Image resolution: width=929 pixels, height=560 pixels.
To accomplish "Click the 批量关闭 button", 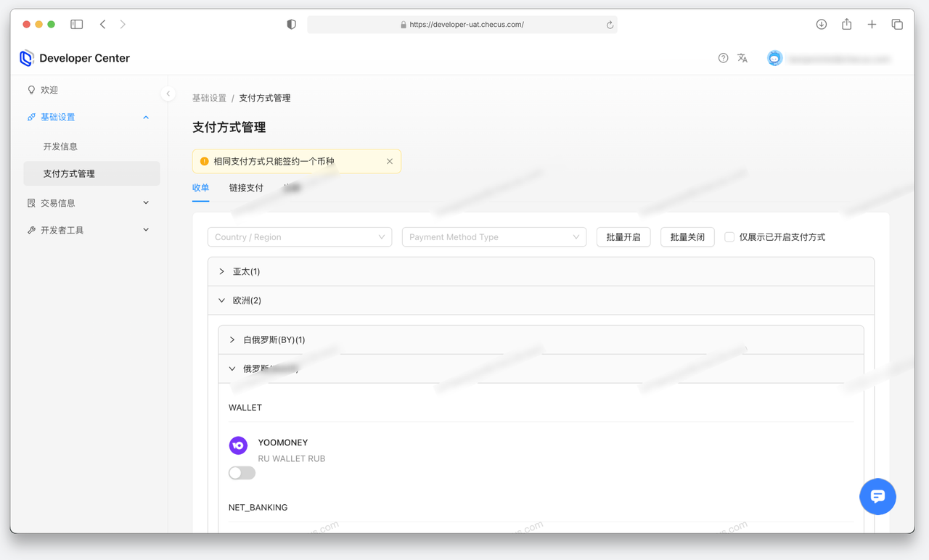I will click(x=687, y=237).
